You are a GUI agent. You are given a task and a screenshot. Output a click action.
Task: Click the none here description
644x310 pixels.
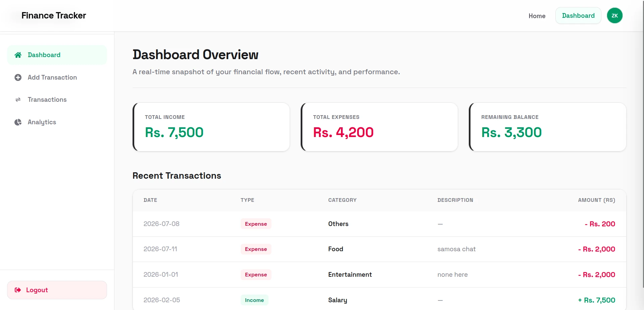[x=453, y=275]
